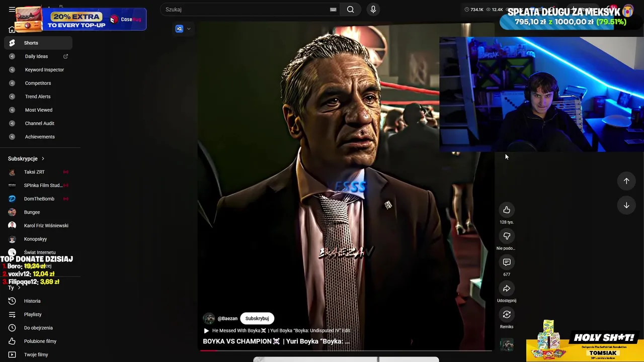Click the vidIQ logo badge

click(179, 29)
